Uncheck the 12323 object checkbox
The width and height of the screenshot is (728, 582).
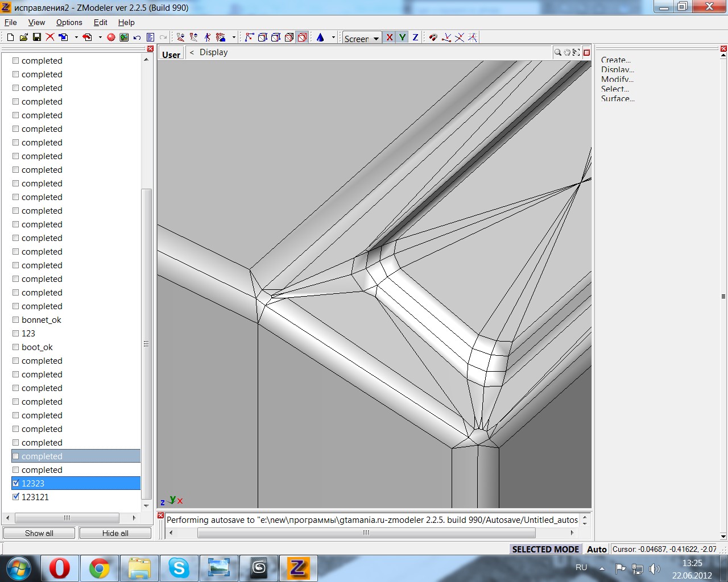click(x=16, y=483)
